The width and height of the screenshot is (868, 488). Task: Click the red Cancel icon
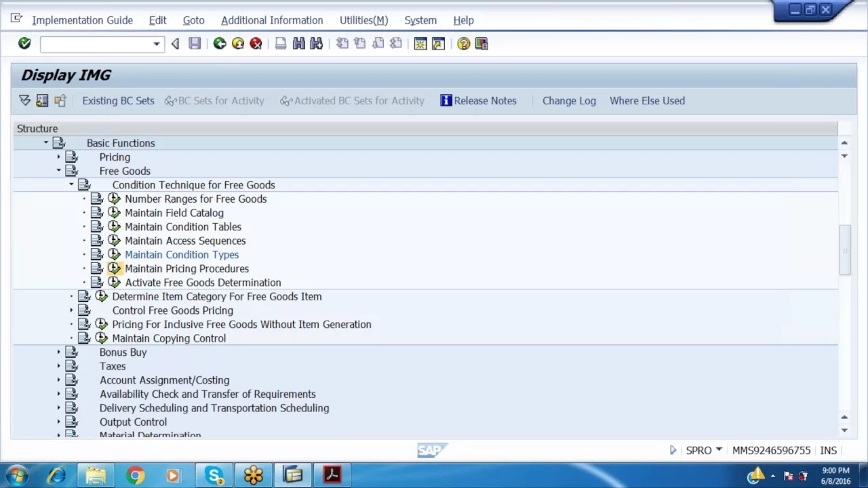[256, 43]
